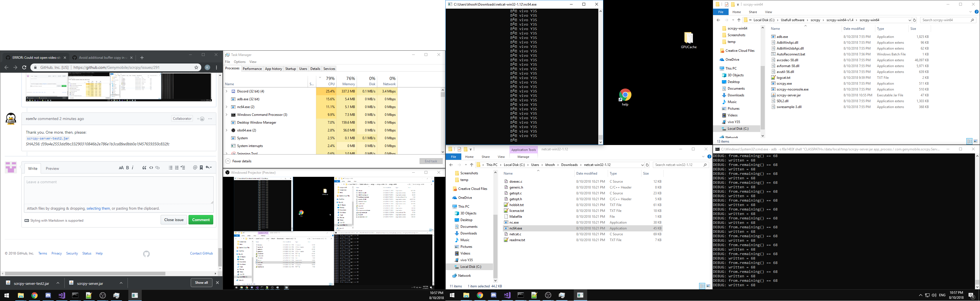Open OBS Studio from the left taskbar
The image size is (980, 301).
[x=103, y=295]
